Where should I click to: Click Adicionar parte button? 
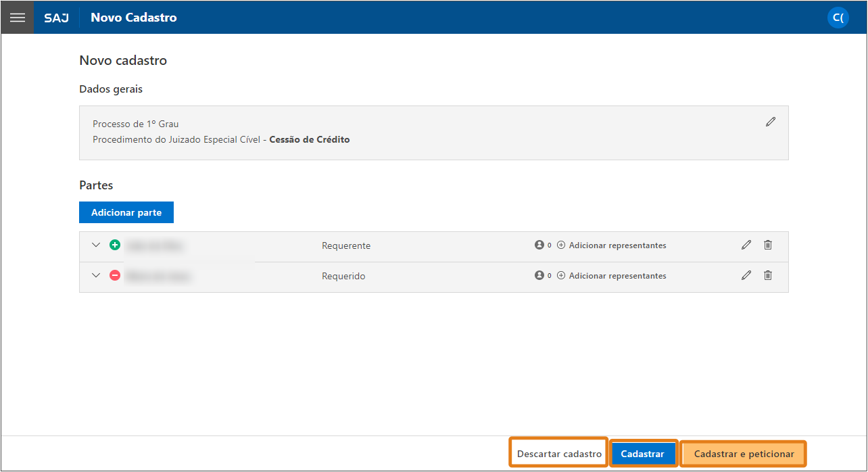[126, 212]
